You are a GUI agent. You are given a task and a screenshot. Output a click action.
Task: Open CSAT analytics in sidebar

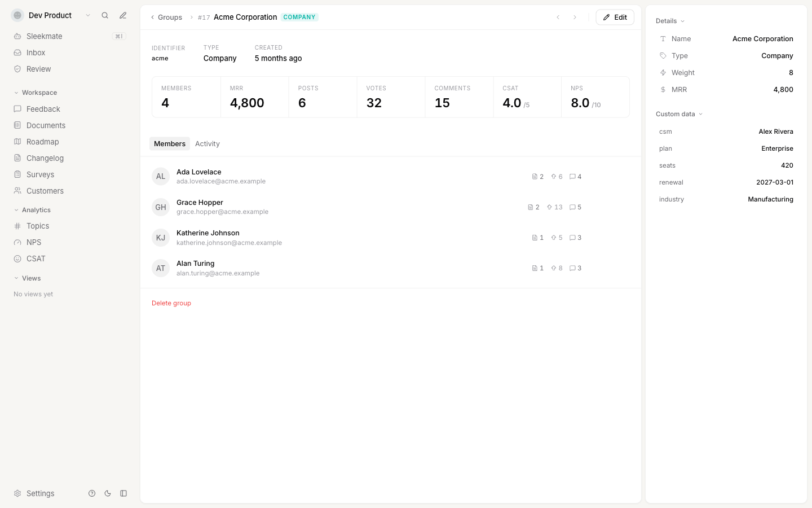tap(69, 259)
